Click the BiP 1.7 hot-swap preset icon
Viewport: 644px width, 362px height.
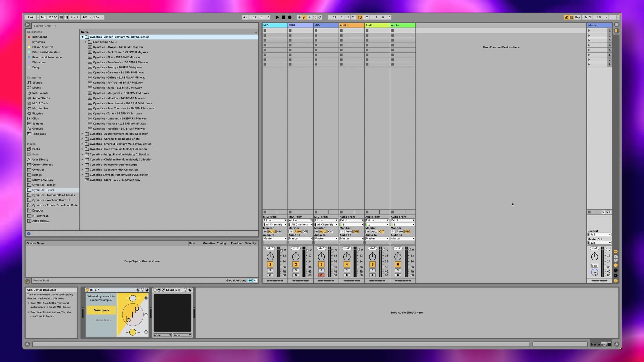click(x=142, y=290)
